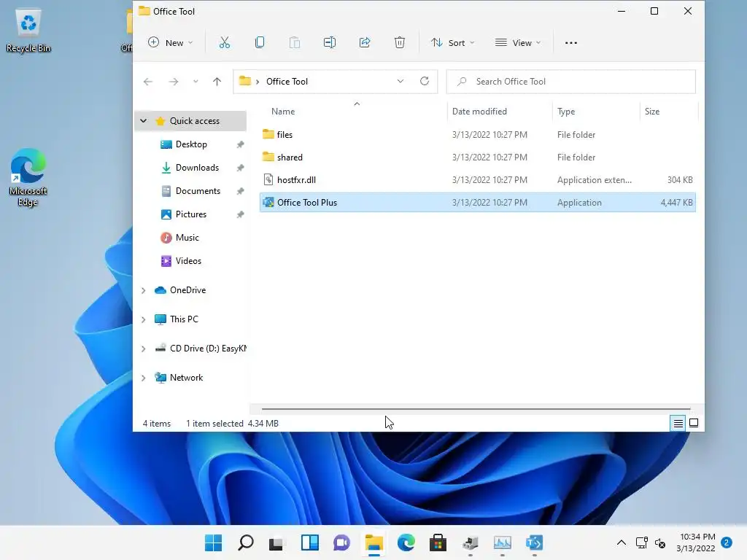
Task: Collapse the Quick access tree node
Action: (144, 121)
